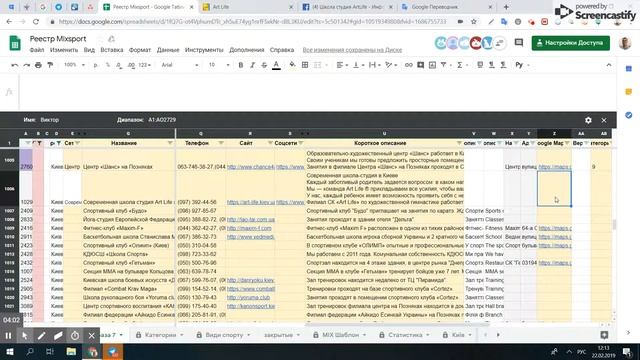Click 'Все изменения сохранены на Диске' link

[352, 50]
